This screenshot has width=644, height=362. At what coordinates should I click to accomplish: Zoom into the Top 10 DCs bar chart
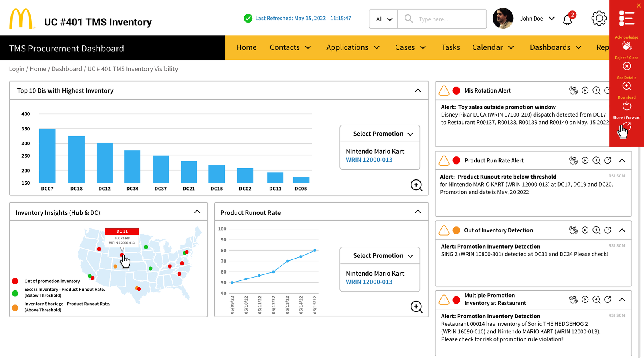click(x=417, y=185)
